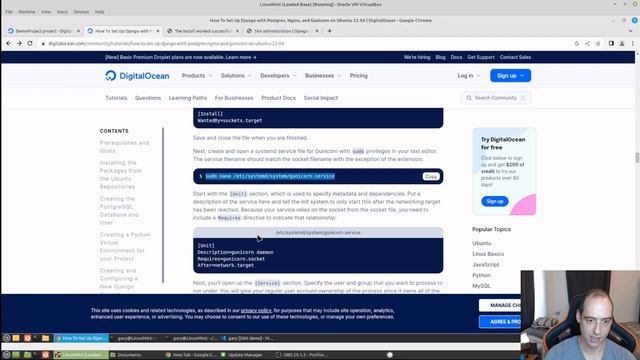Click the DigitalOcean logo

[137, 76]
